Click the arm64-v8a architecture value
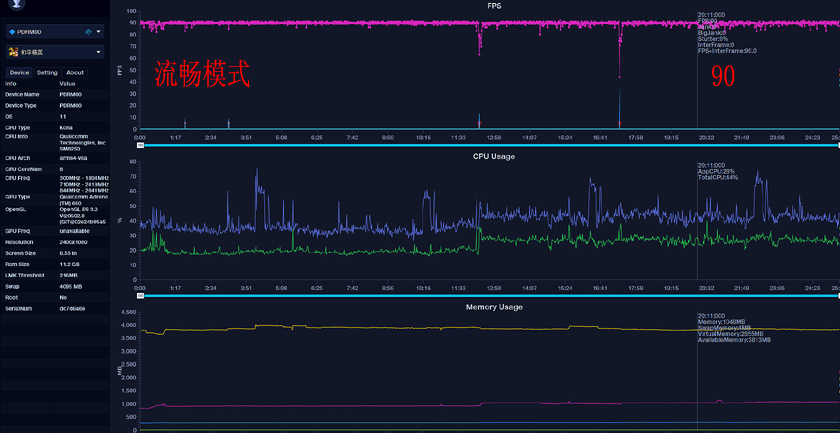840x433 pixels. pyautogui.click(x=72, y=158)
